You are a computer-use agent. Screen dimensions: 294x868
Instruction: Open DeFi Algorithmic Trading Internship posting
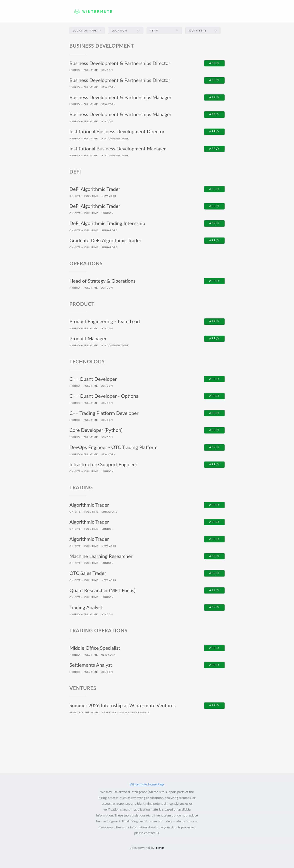pyautogui.click(x=107, y=223)
